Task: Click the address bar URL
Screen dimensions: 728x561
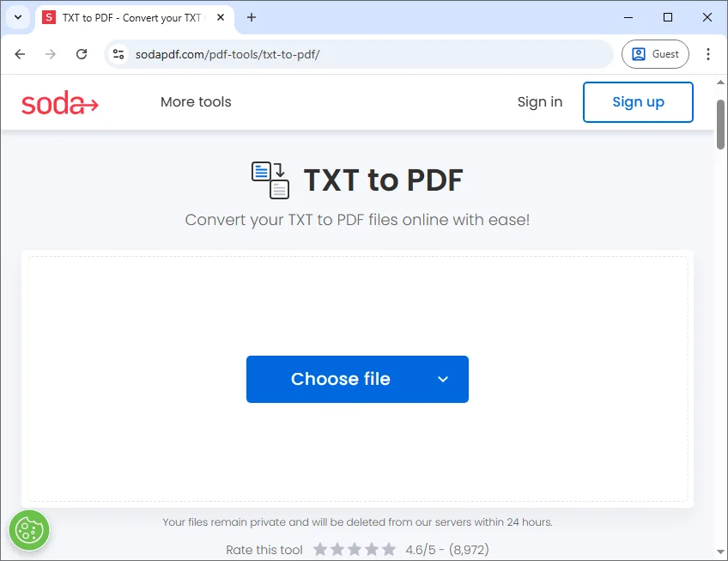Action: click(x=227, y=54)
